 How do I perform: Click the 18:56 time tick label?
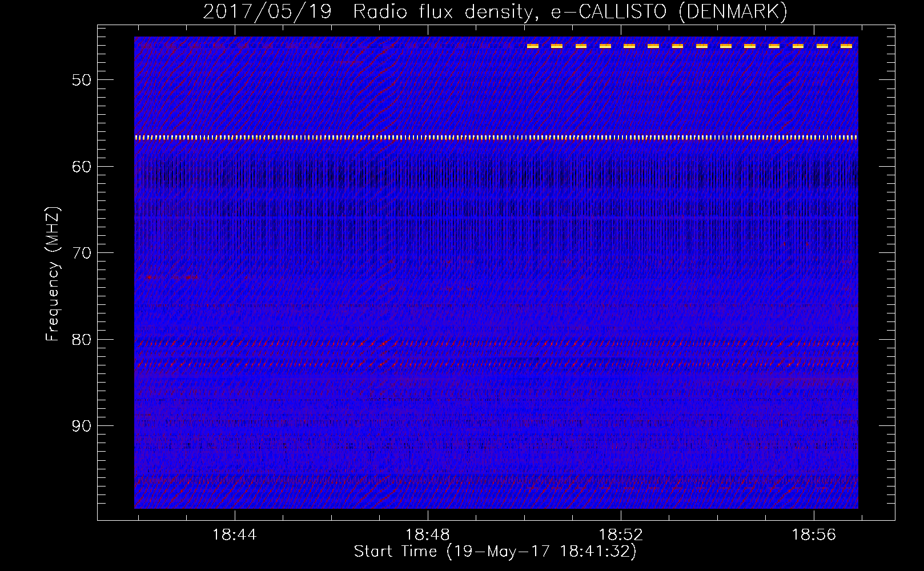click(x=814, y=535)
